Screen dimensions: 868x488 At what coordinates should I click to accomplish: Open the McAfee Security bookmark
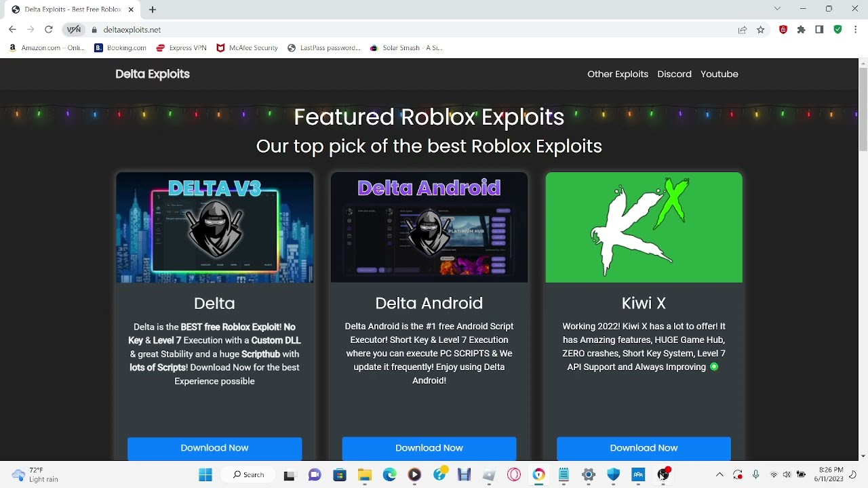pyautogui.click(x=247, y=48)
